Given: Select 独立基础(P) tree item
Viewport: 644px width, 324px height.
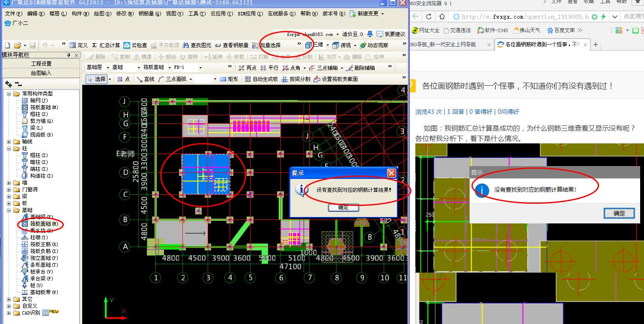Looking at the screenshot, I should [x=40, y=258].
